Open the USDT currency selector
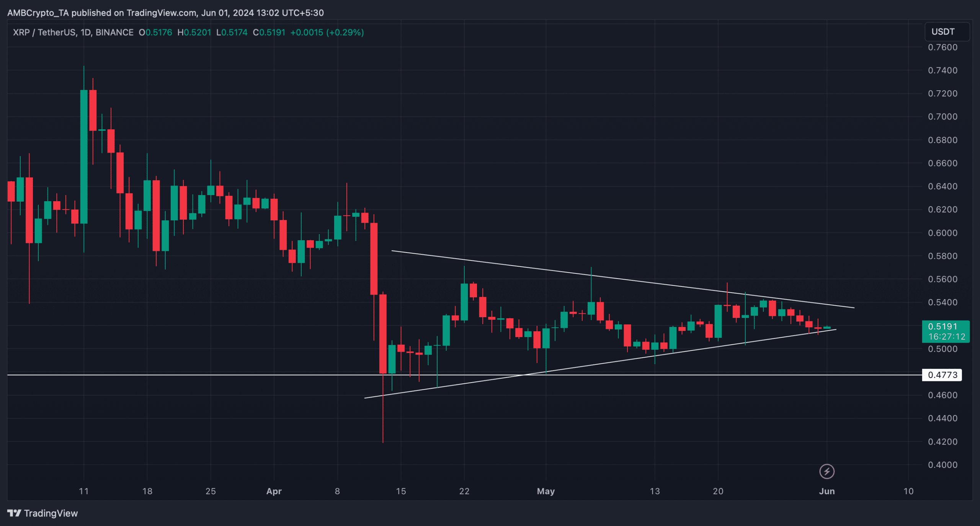 [947, 32]
